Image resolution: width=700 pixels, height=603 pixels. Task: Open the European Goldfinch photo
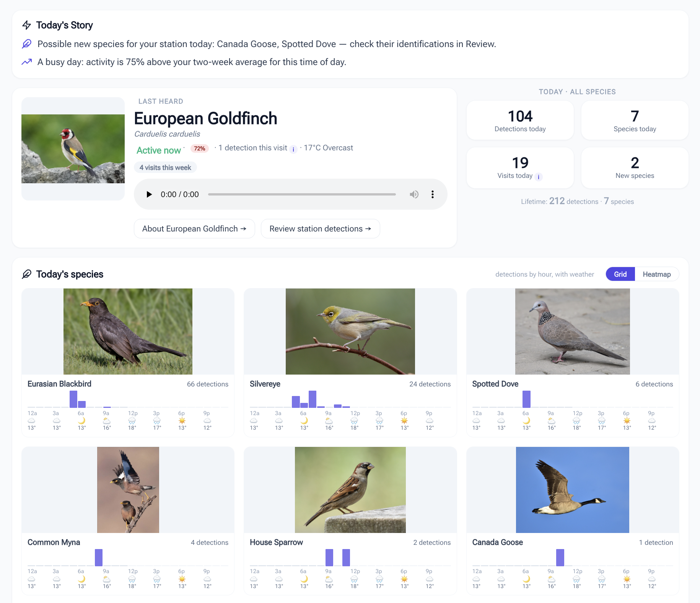click(73, 148)
